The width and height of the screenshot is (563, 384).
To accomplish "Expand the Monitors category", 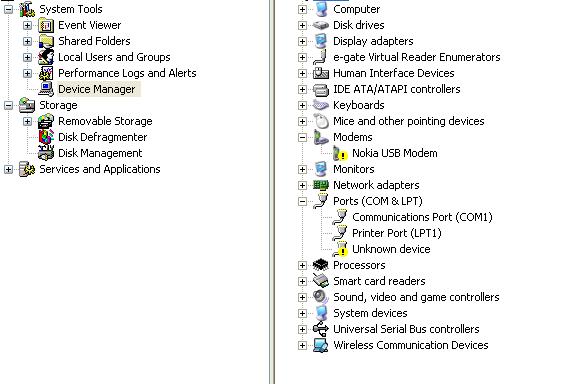I will (302, 169).
